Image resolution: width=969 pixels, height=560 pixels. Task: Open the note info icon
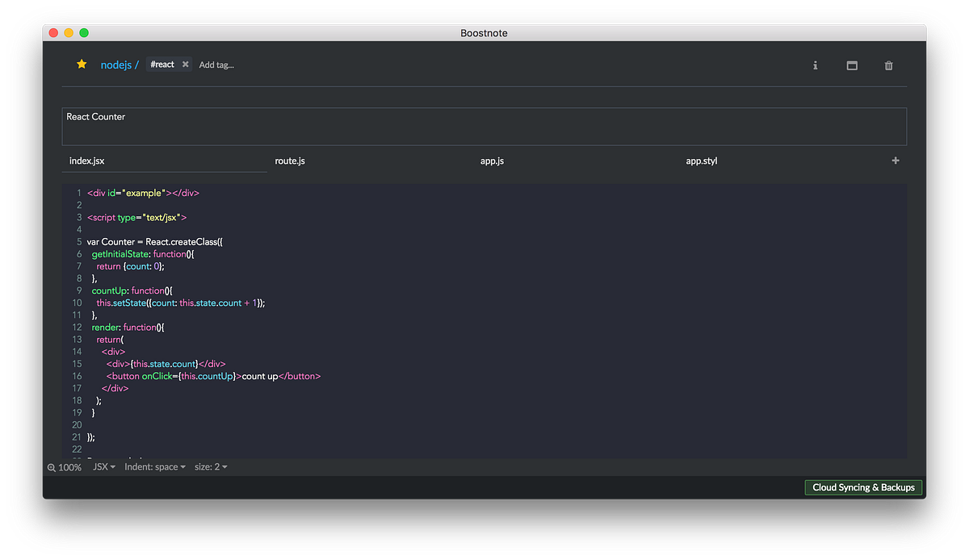pos(815,65)
